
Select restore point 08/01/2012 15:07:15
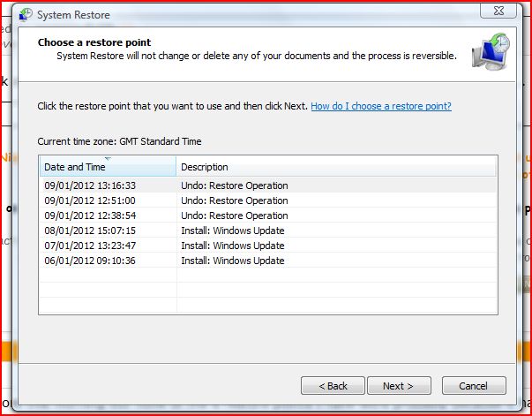point(90,231)
